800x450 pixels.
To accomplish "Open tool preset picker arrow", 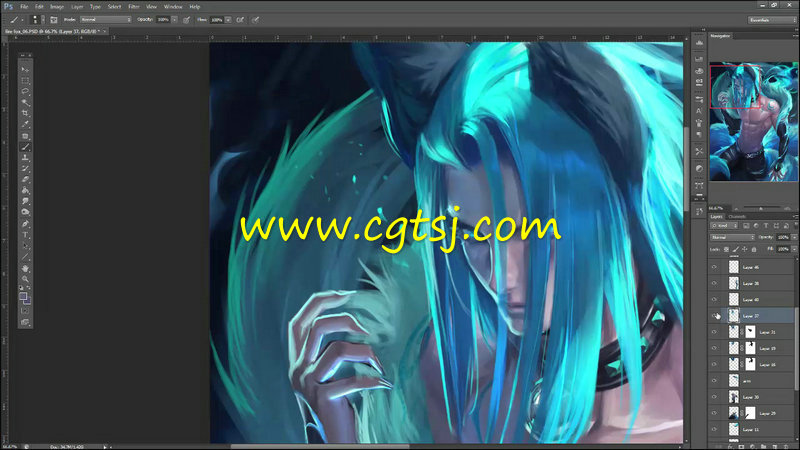I will click(22, 20).
